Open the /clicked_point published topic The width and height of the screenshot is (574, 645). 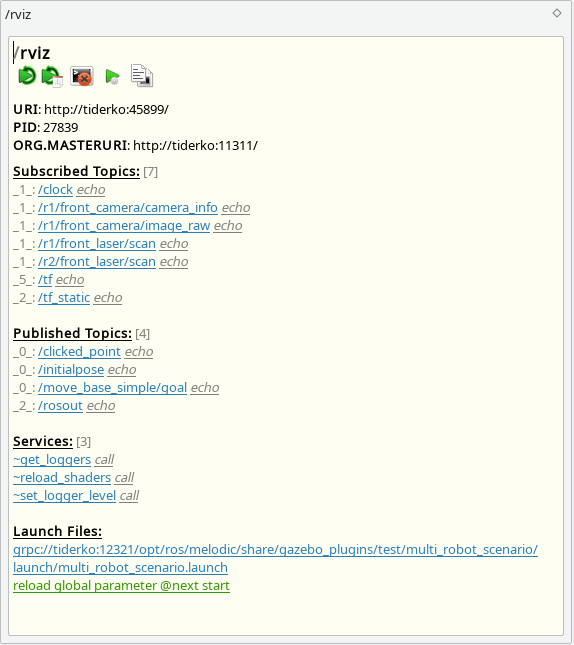79,352
